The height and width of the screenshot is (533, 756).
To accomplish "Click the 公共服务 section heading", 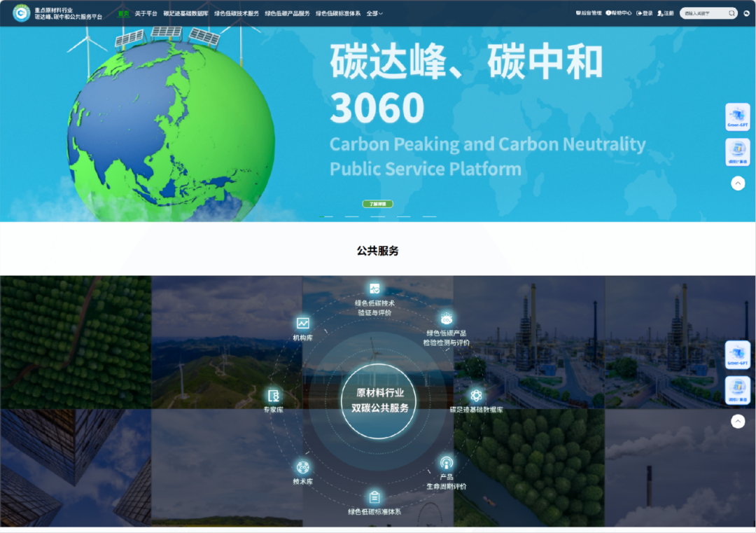I will pos(377,251).
